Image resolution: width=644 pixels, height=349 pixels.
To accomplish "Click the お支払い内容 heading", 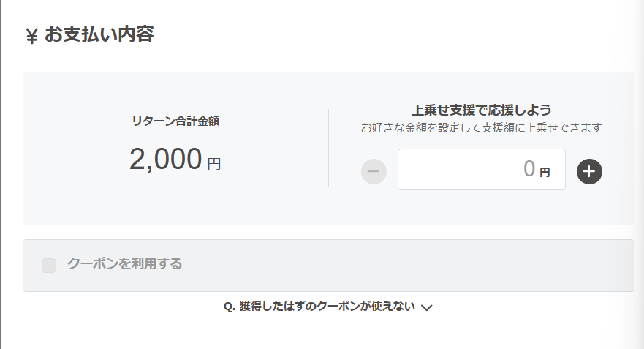I will pyautogui.click(x=99, y=34).
